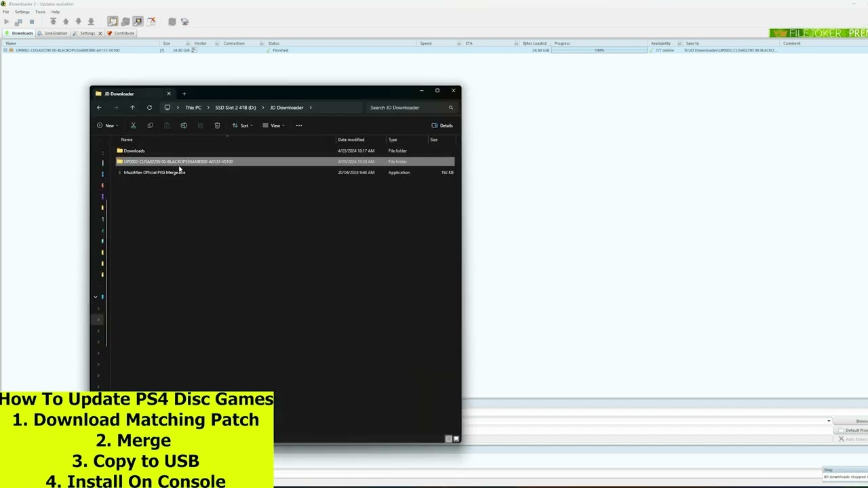
Task: Open the Contribute tab
Action: (x=121, y=33)
